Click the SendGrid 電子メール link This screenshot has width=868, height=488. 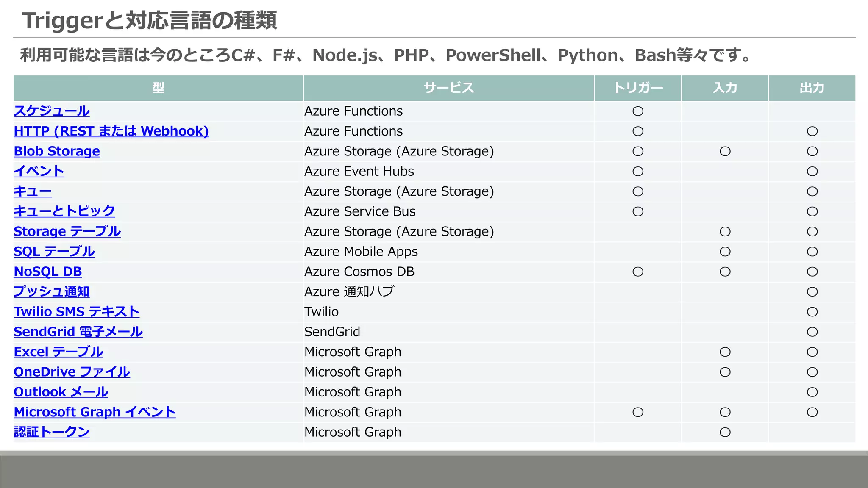tap(78, 332)
